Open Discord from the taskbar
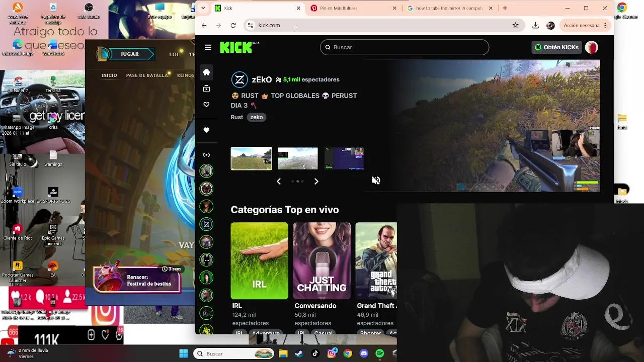The height and width of the screenshot is (362, 644). coord(364,353)
